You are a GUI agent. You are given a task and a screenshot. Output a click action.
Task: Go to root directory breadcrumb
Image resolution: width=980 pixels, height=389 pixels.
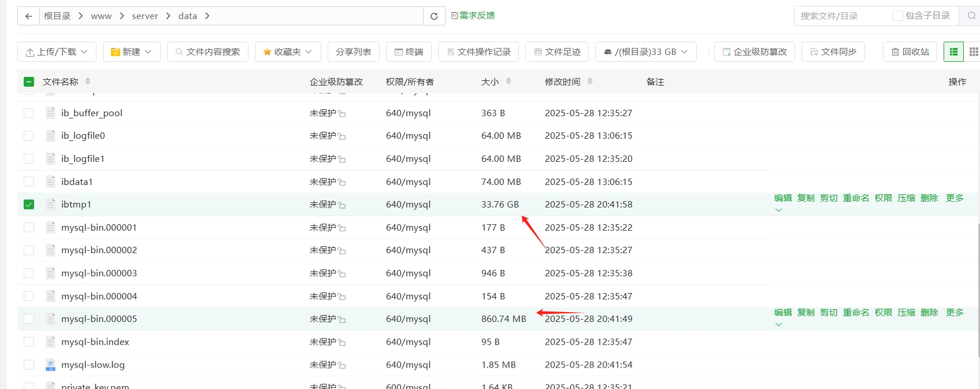[x=57, y=16]
